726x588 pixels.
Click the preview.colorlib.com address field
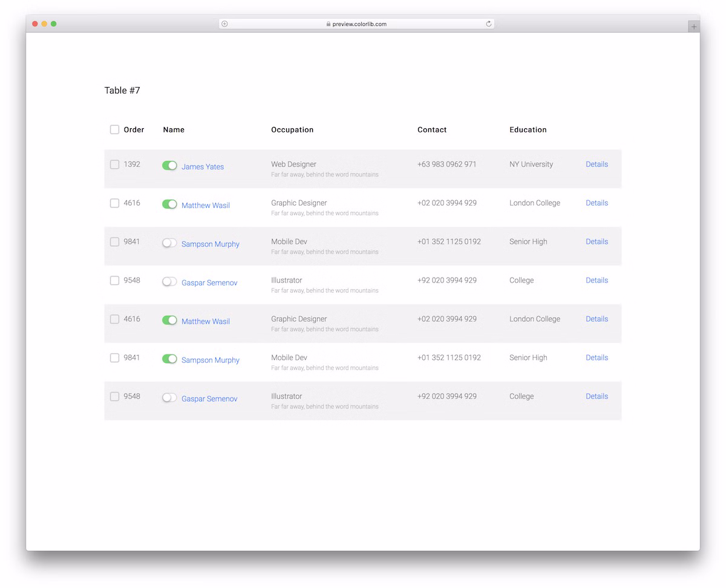[x=359, y=24]
